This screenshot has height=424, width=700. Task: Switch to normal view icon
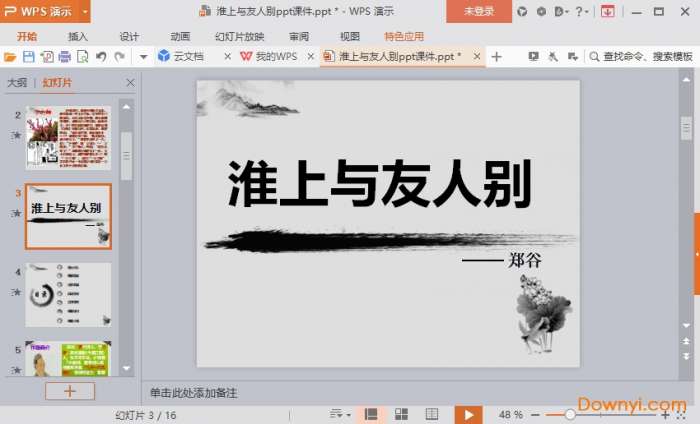tap(371, 415)
